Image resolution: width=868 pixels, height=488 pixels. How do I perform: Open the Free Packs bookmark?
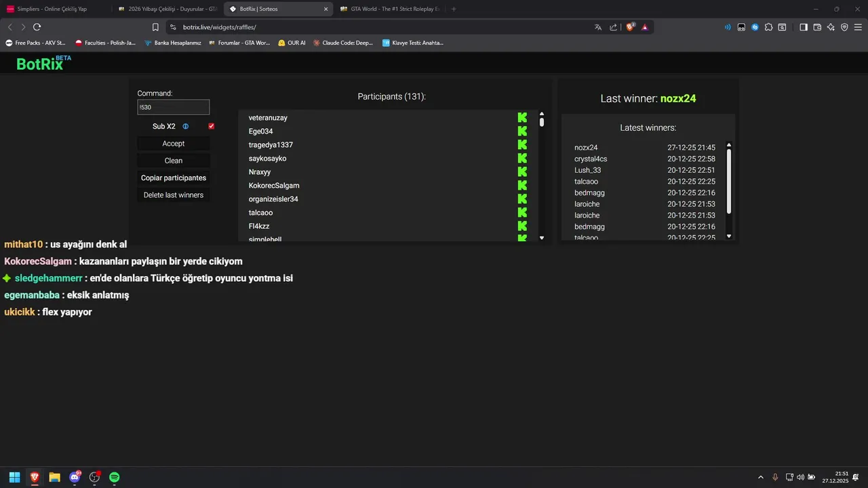tap(35, 43)
